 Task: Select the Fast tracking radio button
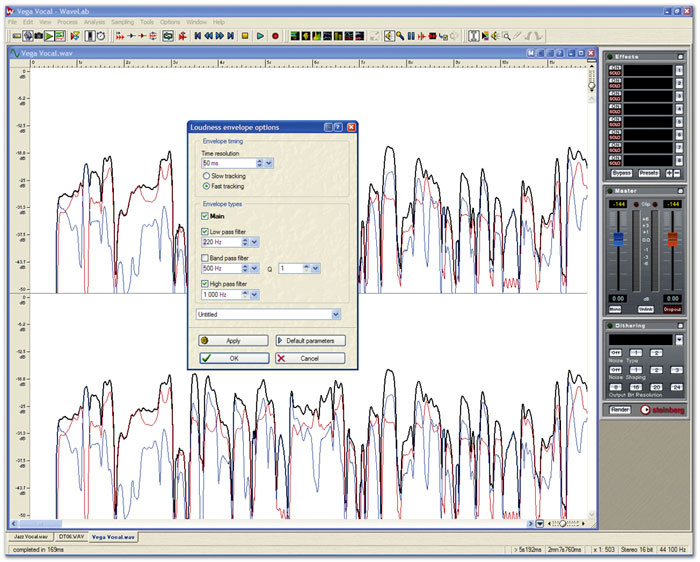[206, 186]
